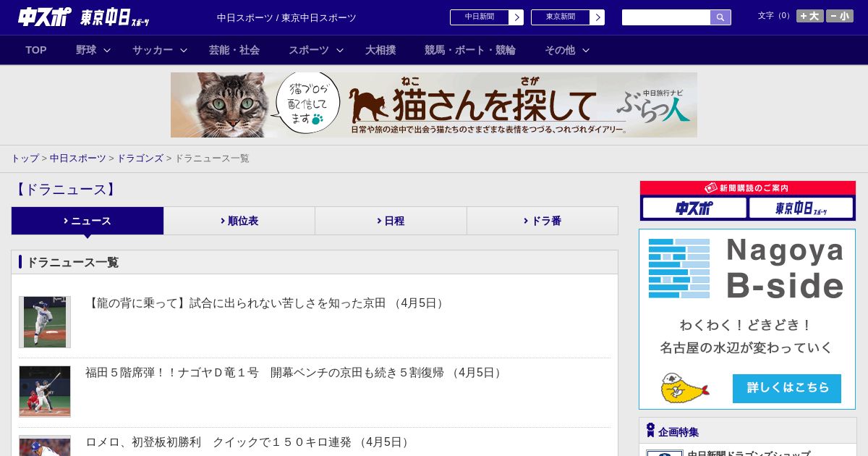Increase text size with the ＋大 button
Viewport: 868px width, 456px height.
pyautogui.click(x=809, y=16)
